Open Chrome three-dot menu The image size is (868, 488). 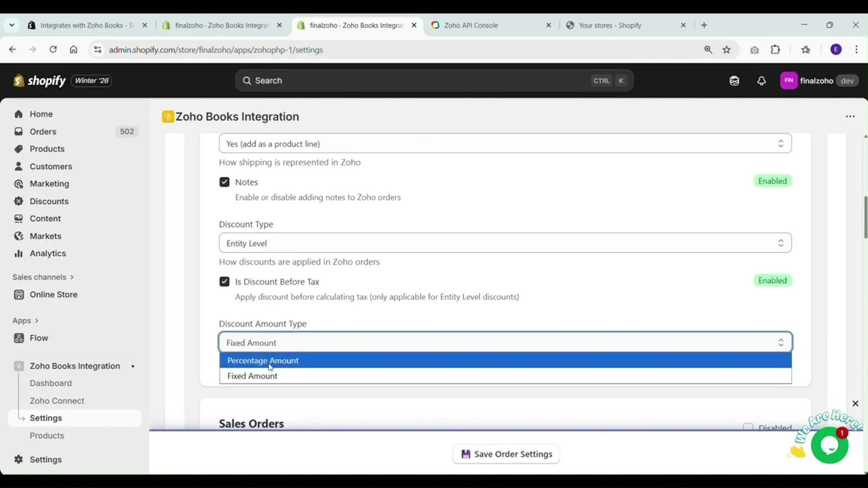[x=856, y=49]
